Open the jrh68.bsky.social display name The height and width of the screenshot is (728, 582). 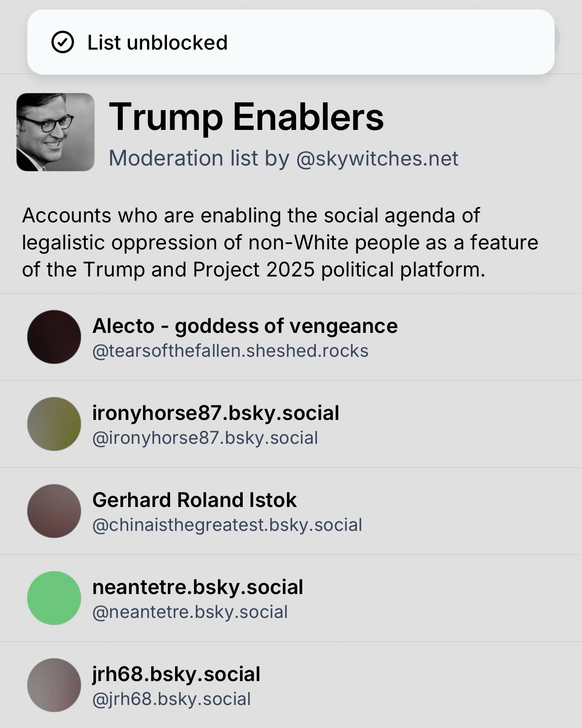tap(176, 674)
